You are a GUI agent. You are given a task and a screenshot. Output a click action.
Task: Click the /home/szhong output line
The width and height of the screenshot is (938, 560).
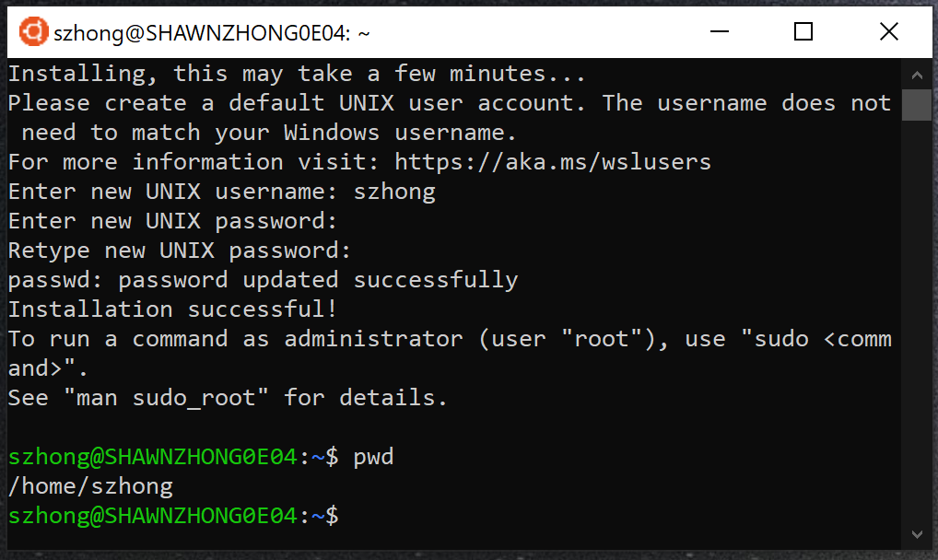point(90,486)
